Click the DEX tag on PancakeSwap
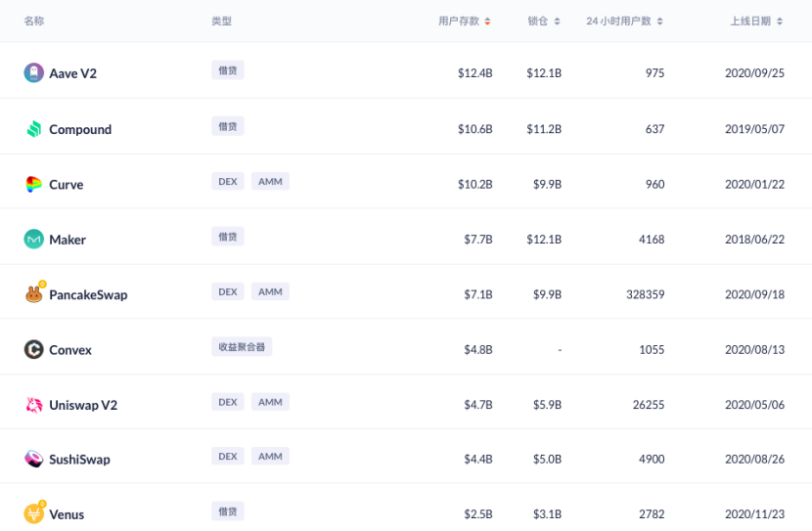The width and height of the screenshot is (812, 531). tap(228, 291)
